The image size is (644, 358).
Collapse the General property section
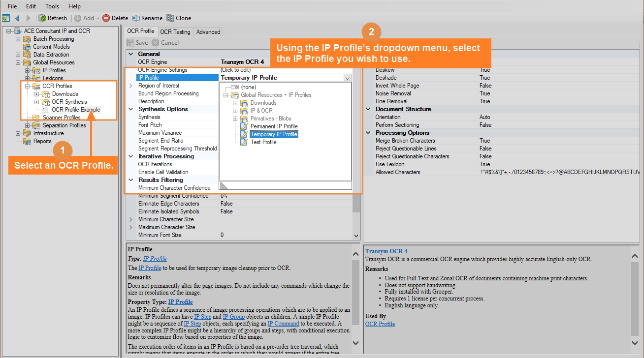point(130,54)
